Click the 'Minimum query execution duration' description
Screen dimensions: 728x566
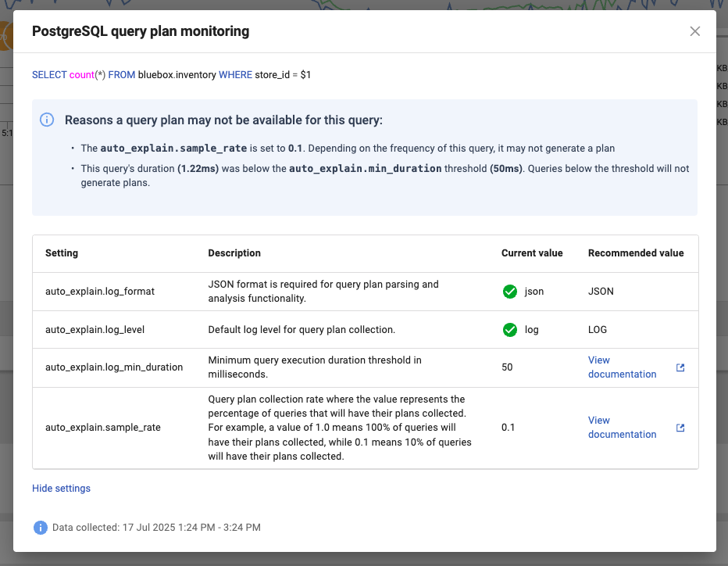coord(315,367)
